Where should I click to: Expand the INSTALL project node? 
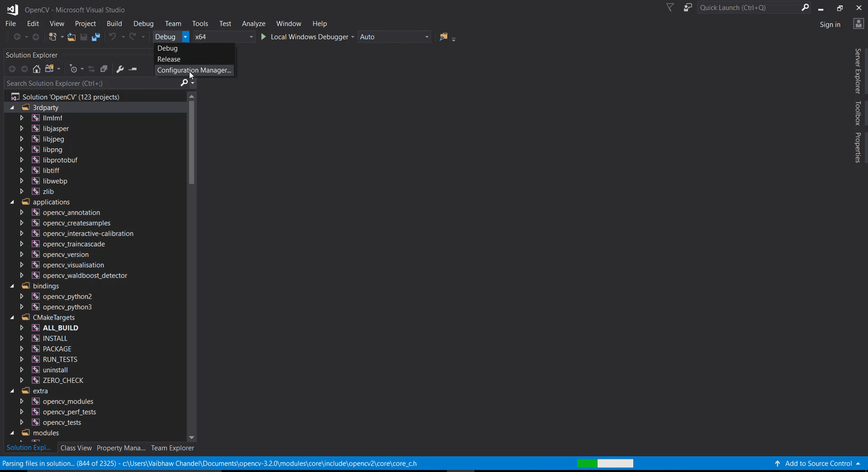[x=22, y=338]
